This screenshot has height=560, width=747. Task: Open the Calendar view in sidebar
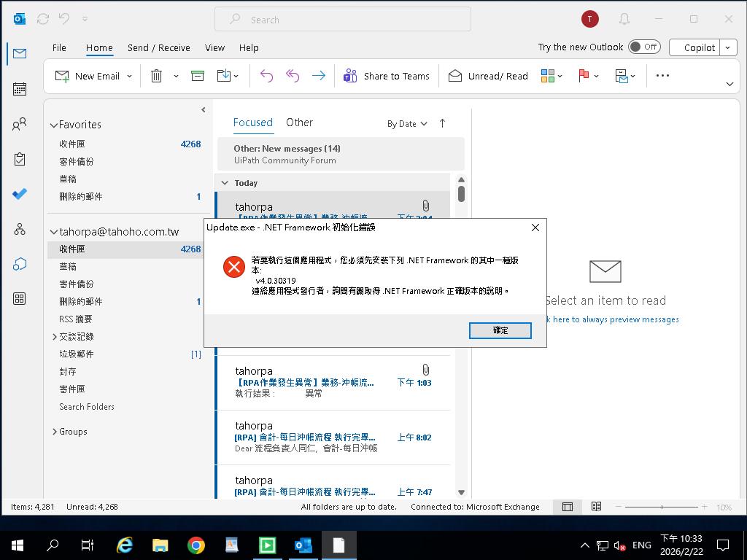[x=20, y=89]
